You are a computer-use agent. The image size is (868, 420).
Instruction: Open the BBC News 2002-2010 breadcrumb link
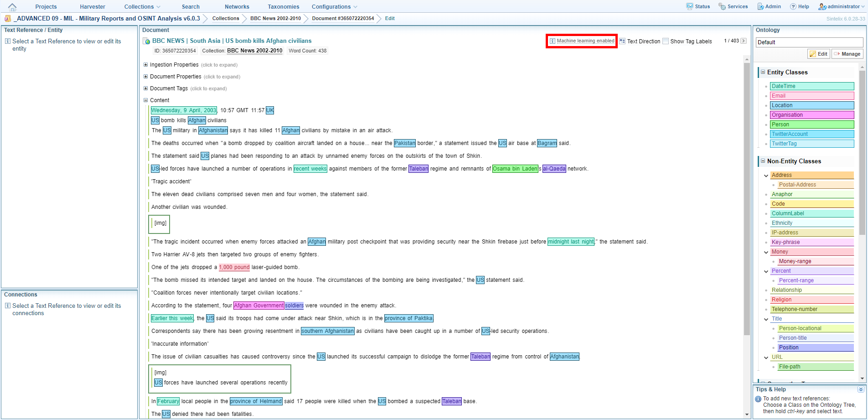click(275, 18)
